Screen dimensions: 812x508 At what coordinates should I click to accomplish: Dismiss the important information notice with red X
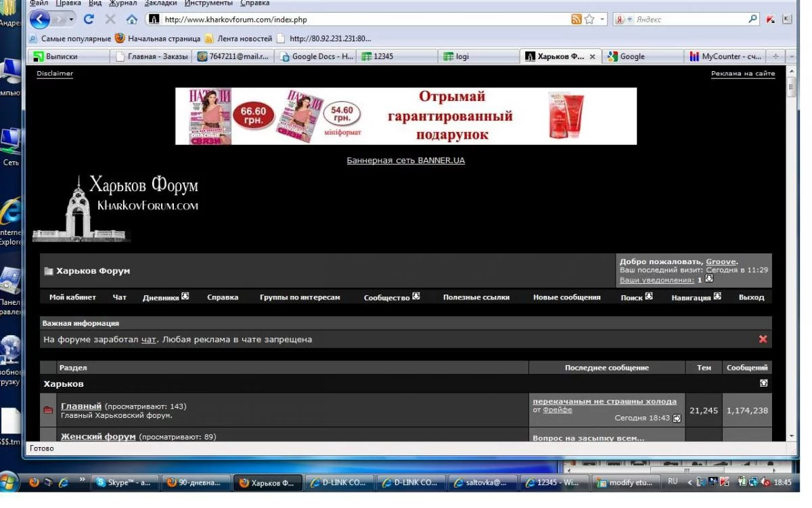pos(763,339)
